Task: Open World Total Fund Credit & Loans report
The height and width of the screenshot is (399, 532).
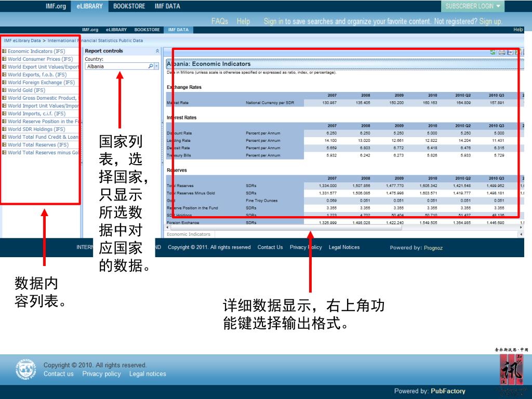Action: [x=43, y=137]
